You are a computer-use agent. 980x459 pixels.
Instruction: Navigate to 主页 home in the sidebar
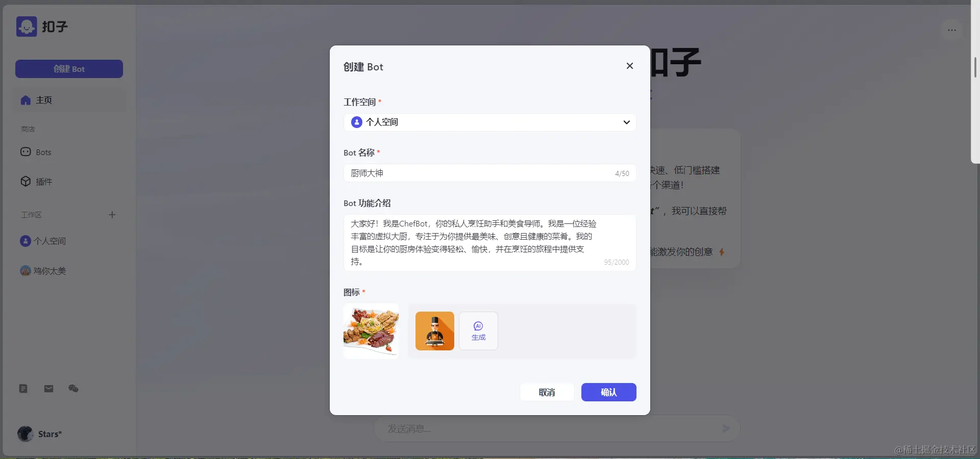coord(42,100)
